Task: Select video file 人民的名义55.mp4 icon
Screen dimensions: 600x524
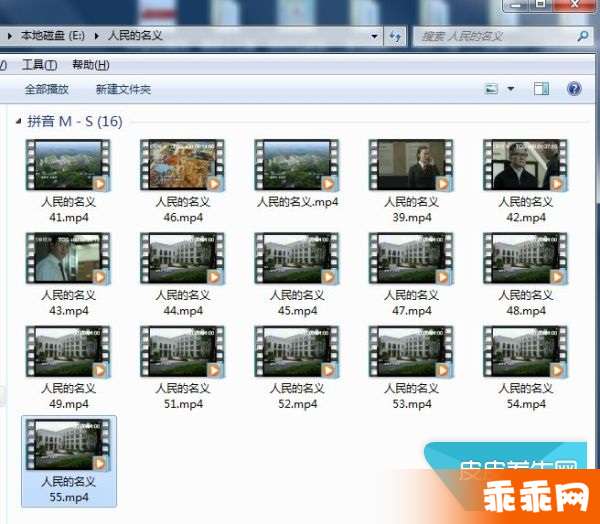Action: [68, 445]
